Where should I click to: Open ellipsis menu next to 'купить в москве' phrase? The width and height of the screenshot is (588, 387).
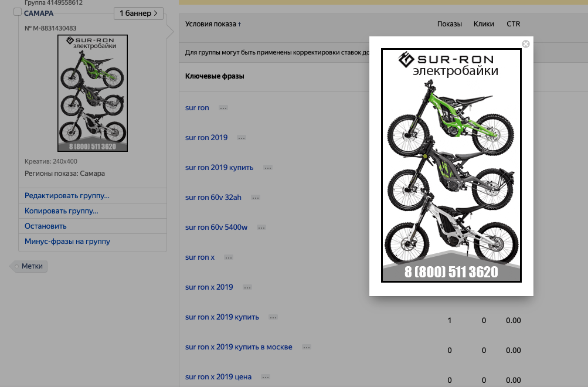(x=307, y=348)
